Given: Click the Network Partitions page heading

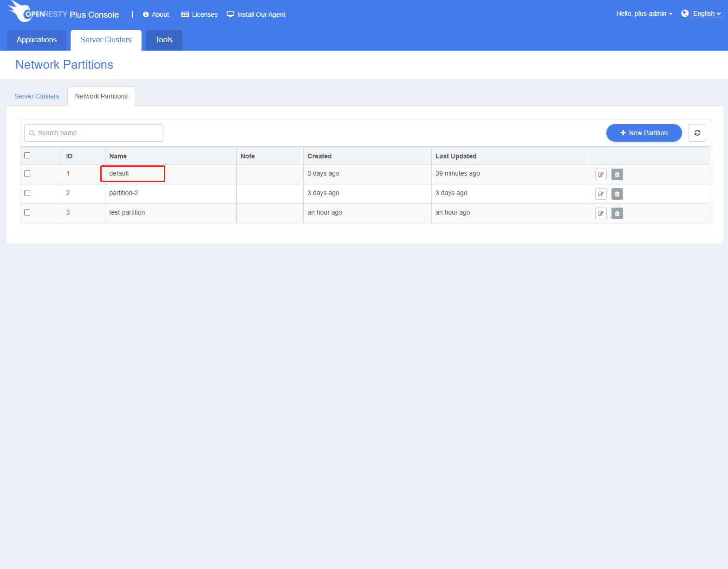Looking at the screenshot, I should click(65, 65).
